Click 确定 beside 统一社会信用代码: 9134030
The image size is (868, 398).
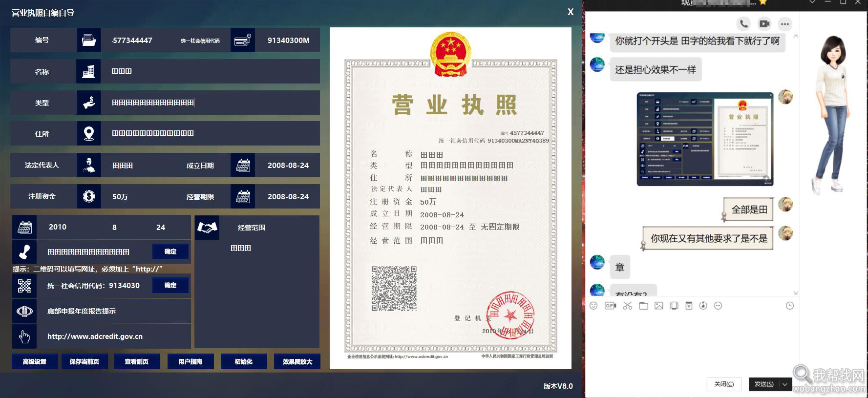click(x=170, y=285)
